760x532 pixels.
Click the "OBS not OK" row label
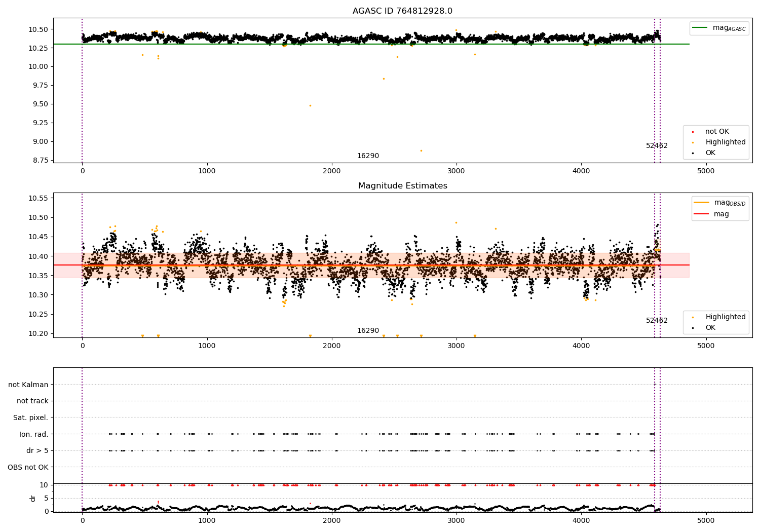28,467
